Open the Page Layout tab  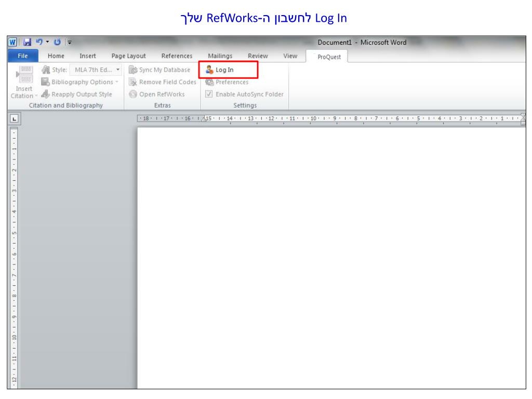click(128, 56)
